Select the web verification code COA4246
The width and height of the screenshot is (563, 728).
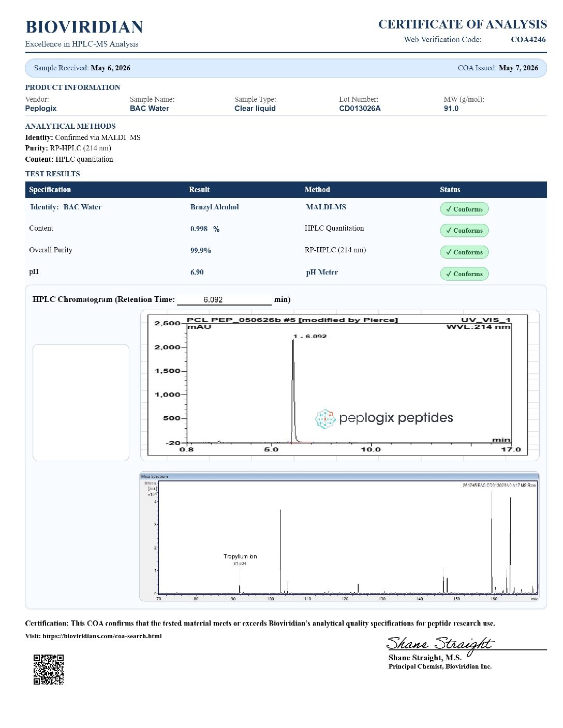point(528,39)
